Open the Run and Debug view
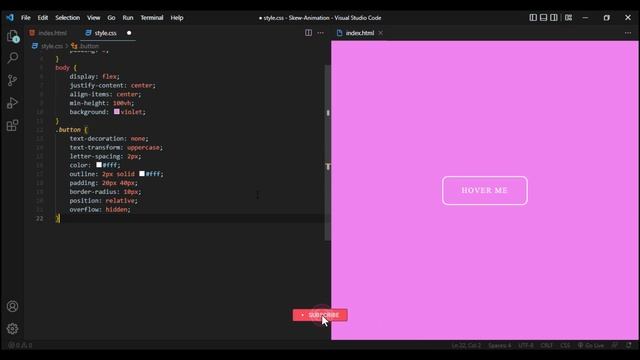Viewport: 640px width, 360px height. (13, 102)
